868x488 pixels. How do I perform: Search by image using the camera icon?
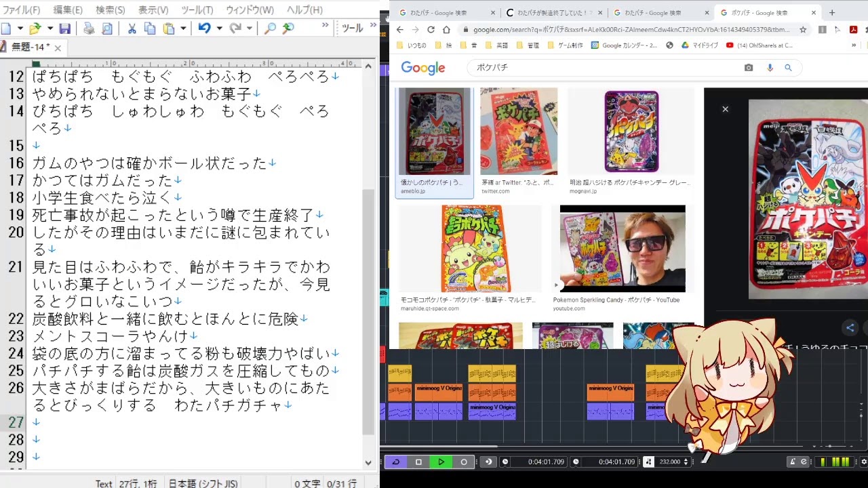click(x=749, y=68)
